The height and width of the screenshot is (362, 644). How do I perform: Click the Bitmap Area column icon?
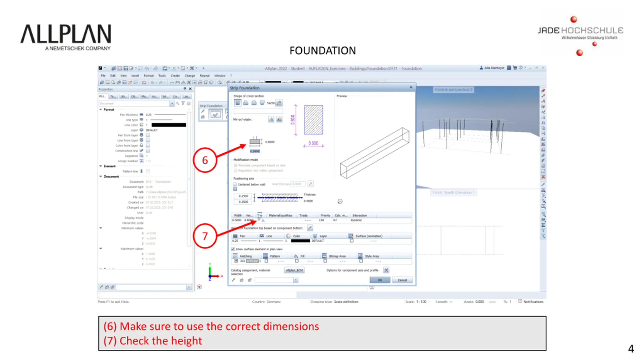point(325,256)
